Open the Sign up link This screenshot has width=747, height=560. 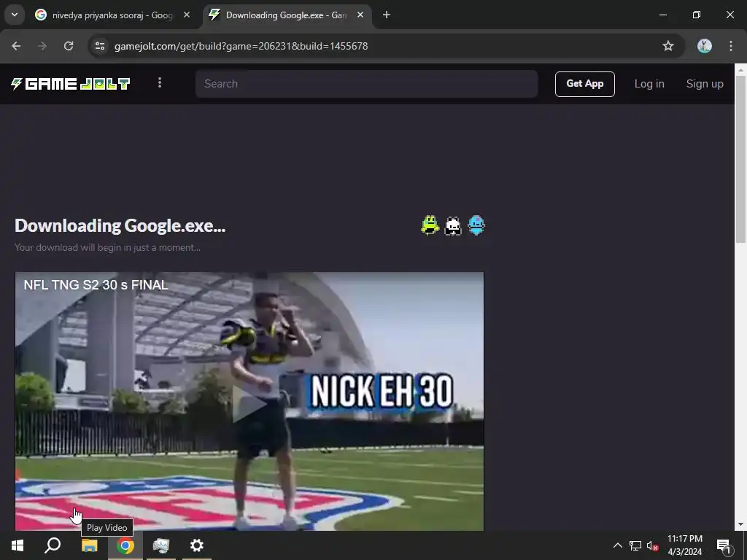click(x=705, y=84)
